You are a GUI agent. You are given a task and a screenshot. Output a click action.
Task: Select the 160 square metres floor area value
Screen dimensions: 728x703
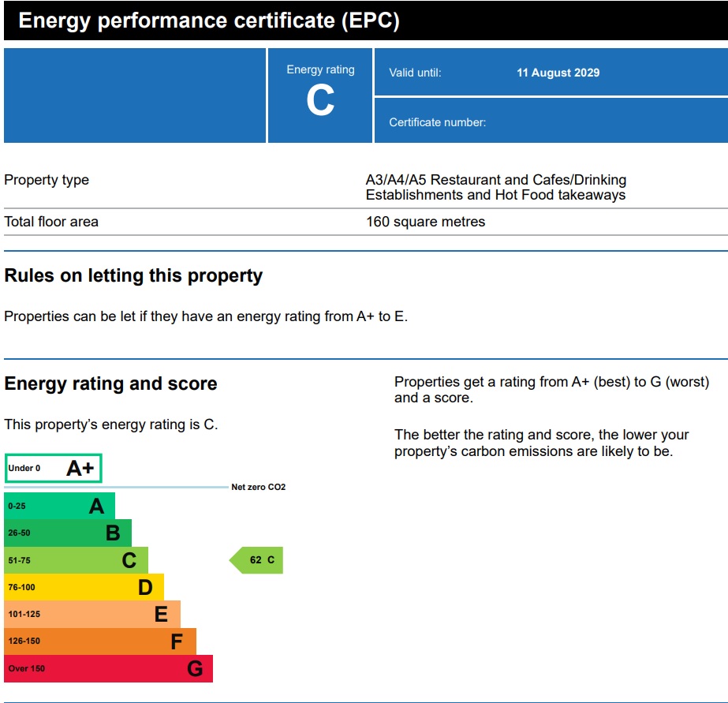[425, 222]
